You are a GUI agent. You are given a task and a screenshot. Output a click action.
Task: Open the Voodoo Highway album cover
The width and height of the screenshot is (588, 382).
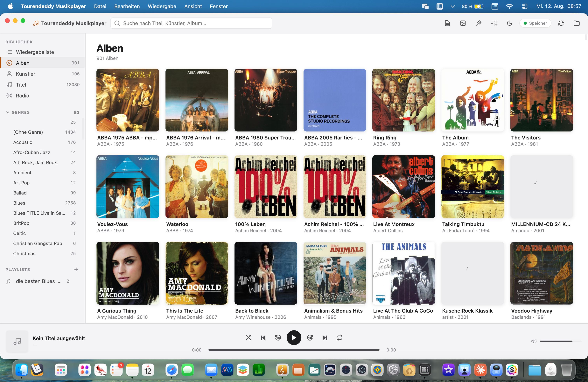tap(542, 273)
